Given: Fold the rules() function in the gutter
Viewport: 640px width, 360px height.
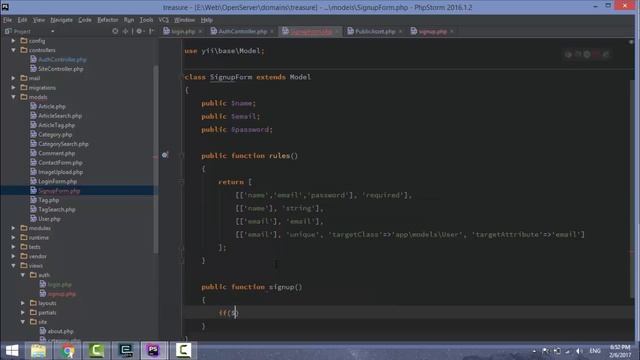Looking at the screenshot, I should tap(182, 155).
